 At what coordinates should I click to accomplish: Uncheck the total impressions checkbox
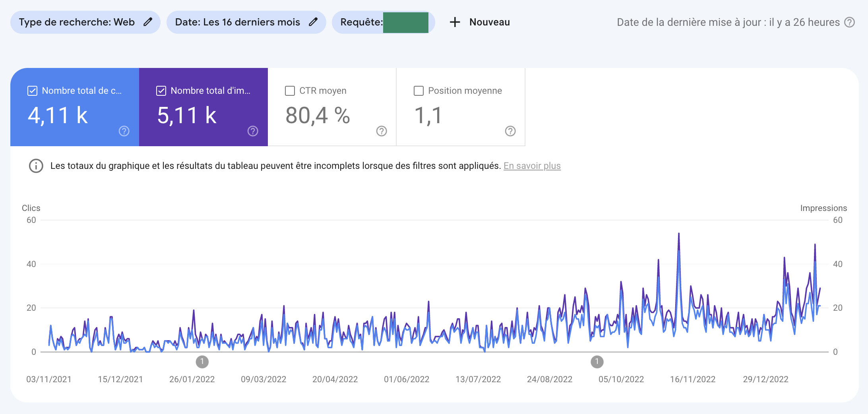tap(161, 91)
